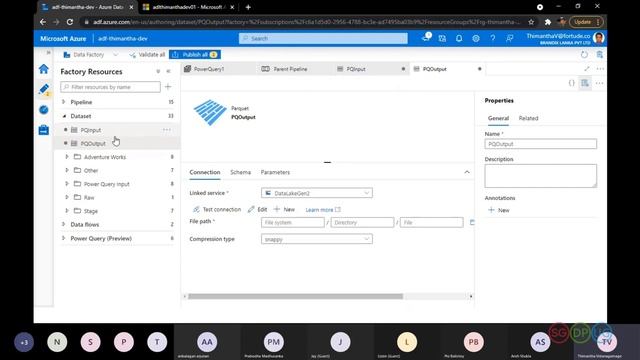The width and height of the screenshot is (640, 360).
Task: Click the Publish all button
Action: 195,54
